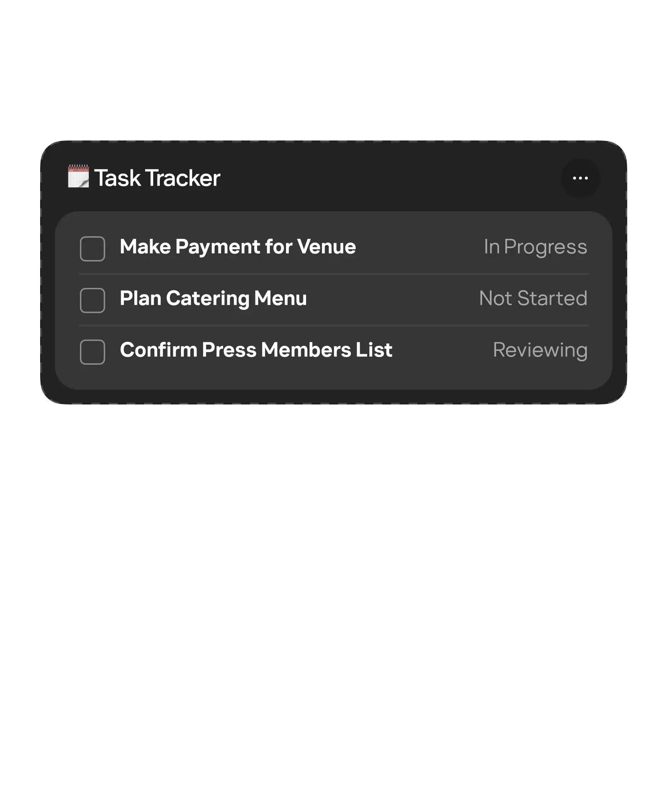The width and height of the screenshot is (667, 812).
Task: Click the Task Tracker title text
Action: point(157,178)
